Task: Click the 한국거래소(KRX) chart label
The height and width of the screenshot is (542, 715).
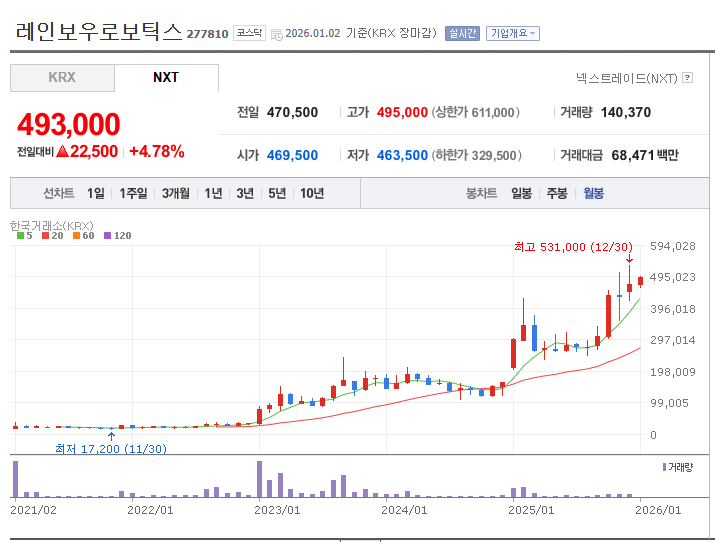Action: click(x=52, y=226)
